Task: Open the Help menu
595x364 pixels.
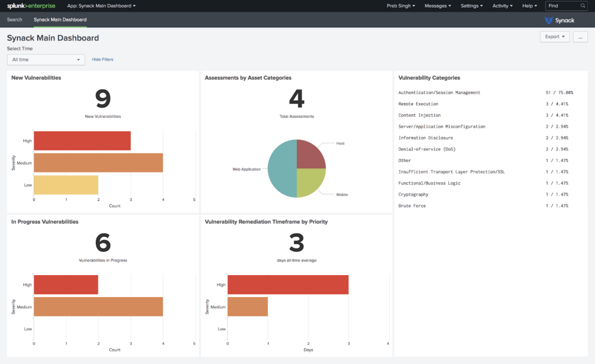Action: coord(529,6)
